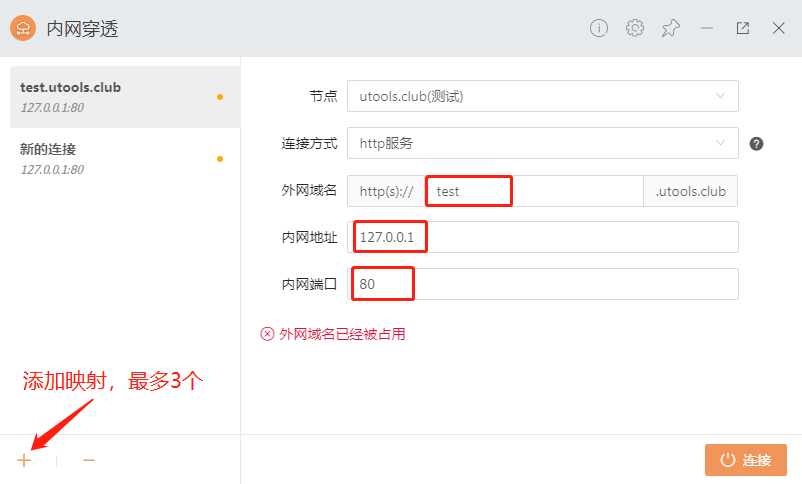Image resolution: width=802 pixels, height=484 pixels.
Task: Click the 内网地址 label
Action: tap(309, 237)
